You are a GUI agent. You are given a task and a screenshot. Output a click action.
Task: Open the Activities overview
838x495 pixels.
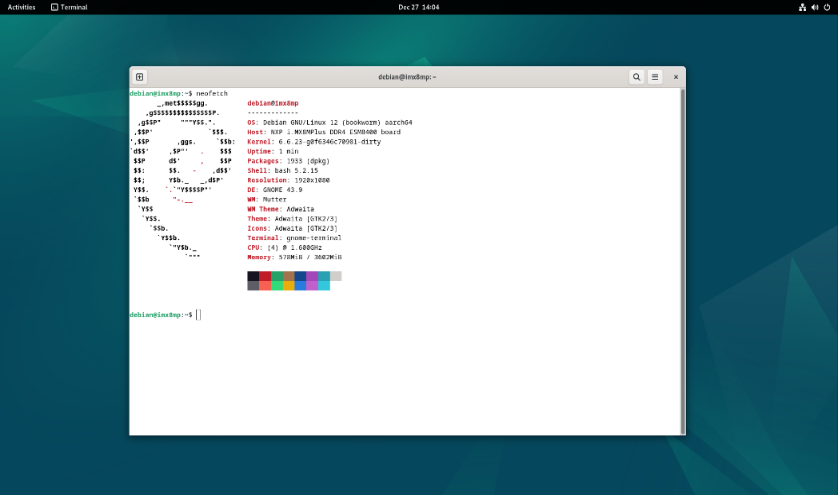[x=21, y=7]
